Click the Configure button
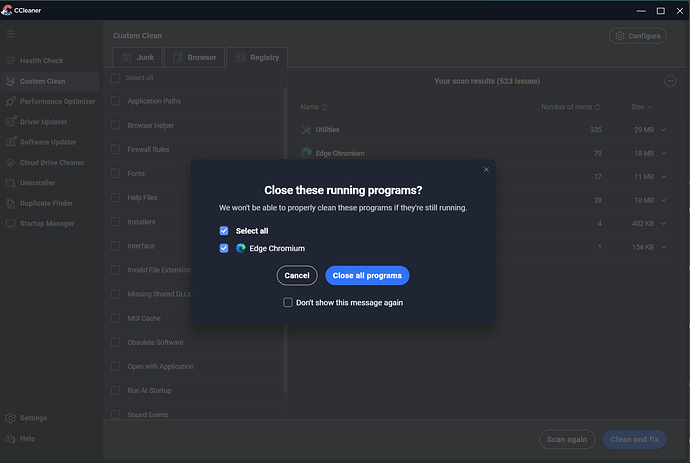The height and width of the screenshot is (463, 690). click(638, 36)
